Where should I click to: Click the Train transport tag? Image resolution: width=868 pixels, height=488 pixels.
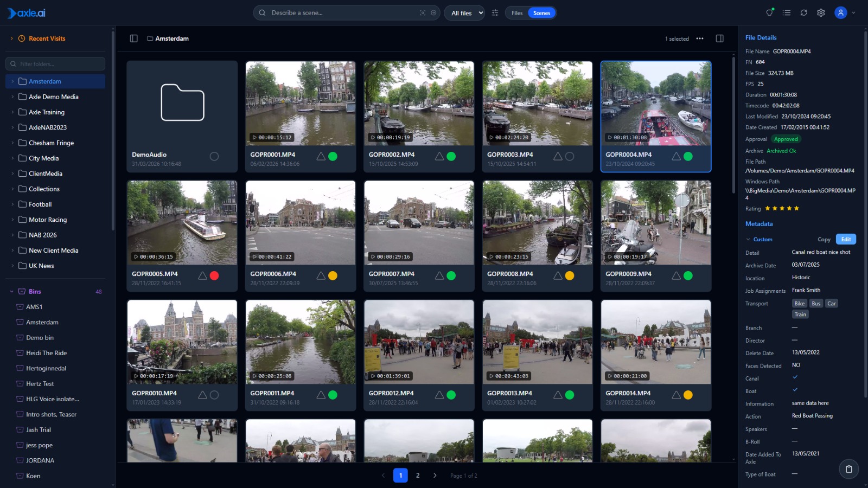(800, 314)
